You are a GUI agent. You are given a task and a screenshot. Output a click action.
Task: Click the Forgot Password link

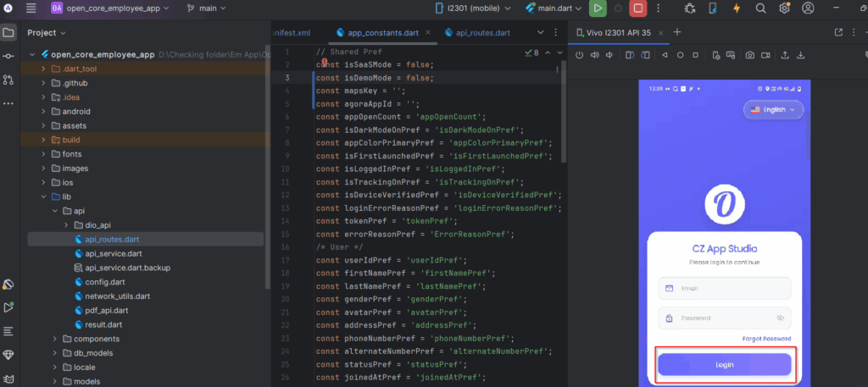[x=766, y=339]
